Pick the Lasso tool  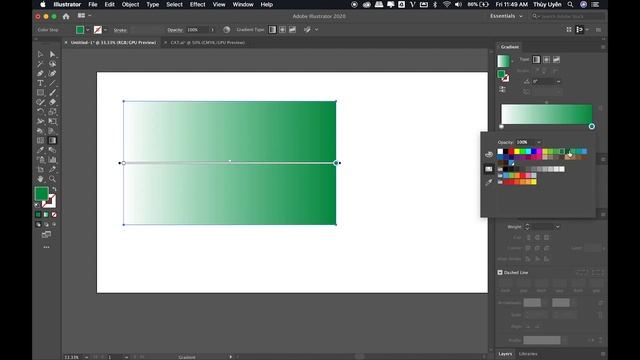[53, 64]
